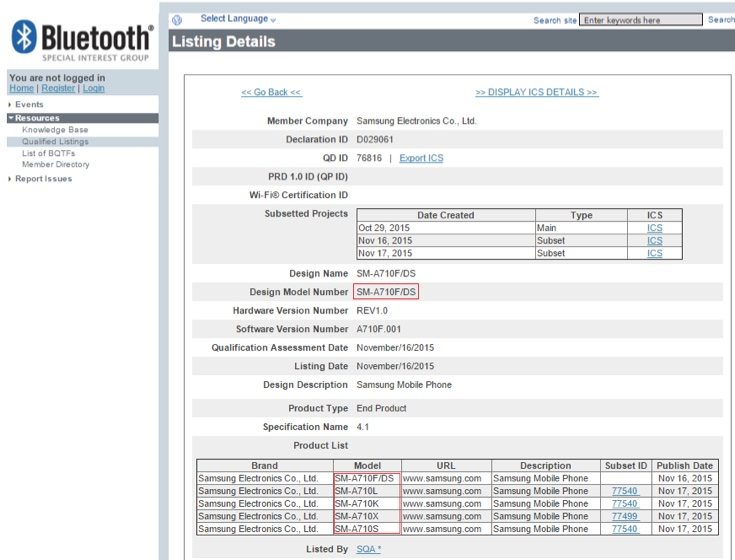Click www.samsung.com URL in SM-A710F/DS row
This screenshot has width=735, height=560.
point(442,478)
